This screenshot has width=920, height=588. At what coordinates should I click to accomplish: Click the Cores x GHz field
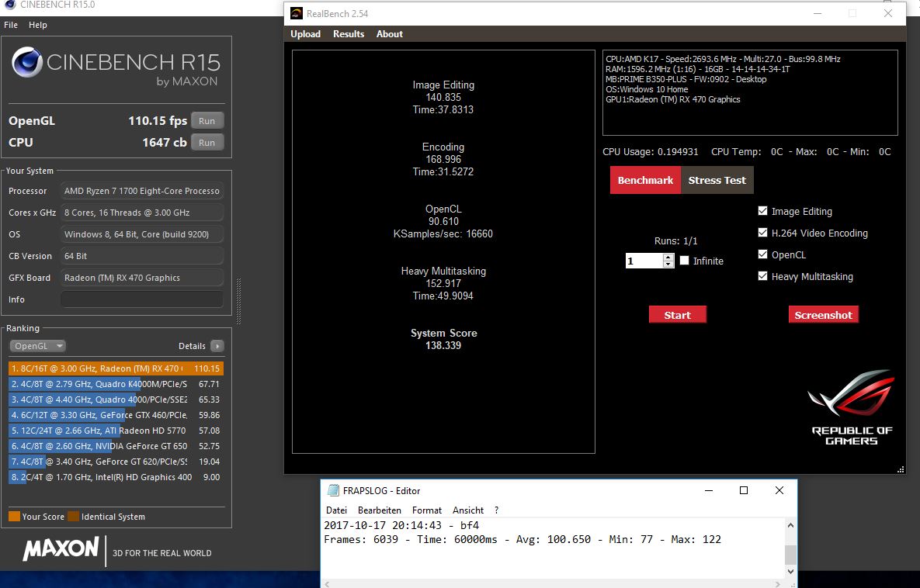[142, 213]
